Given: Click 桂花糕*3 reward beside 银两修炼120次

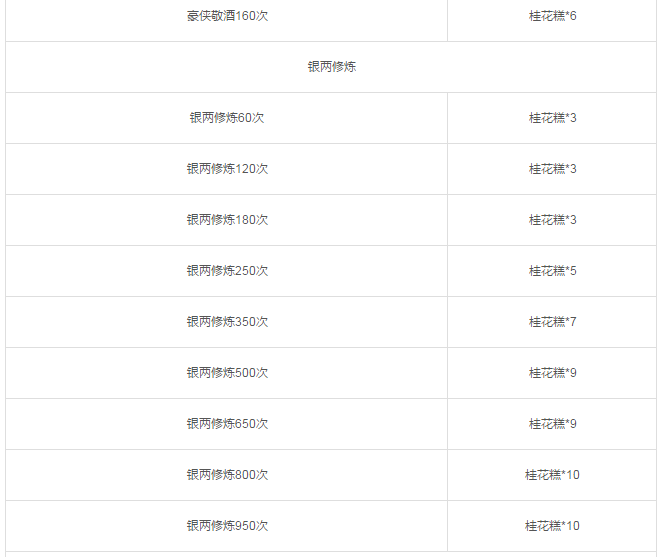Looking at the screenshot, I should click(x=552, y=169).
